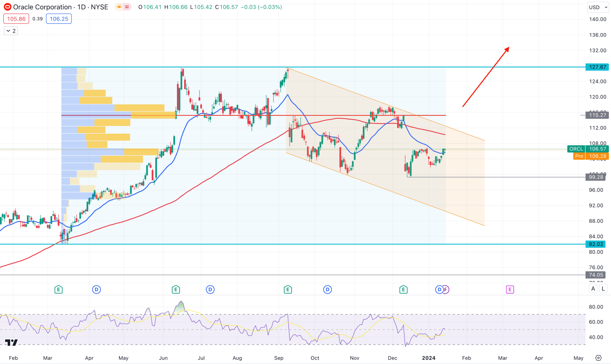611x364 pixels.
Task: Click the closing value C106.57 in legend
Action: pos(226,7)
